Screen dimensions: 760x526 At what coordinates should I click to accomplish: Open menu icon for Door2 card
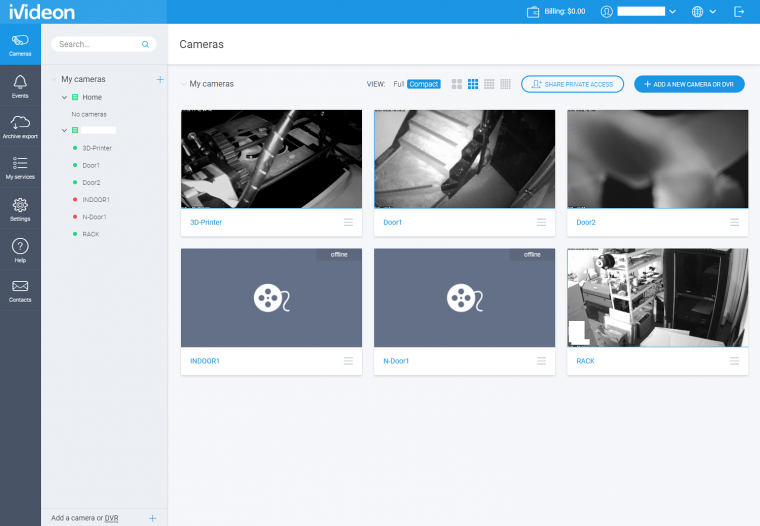[x=734, y=222]
